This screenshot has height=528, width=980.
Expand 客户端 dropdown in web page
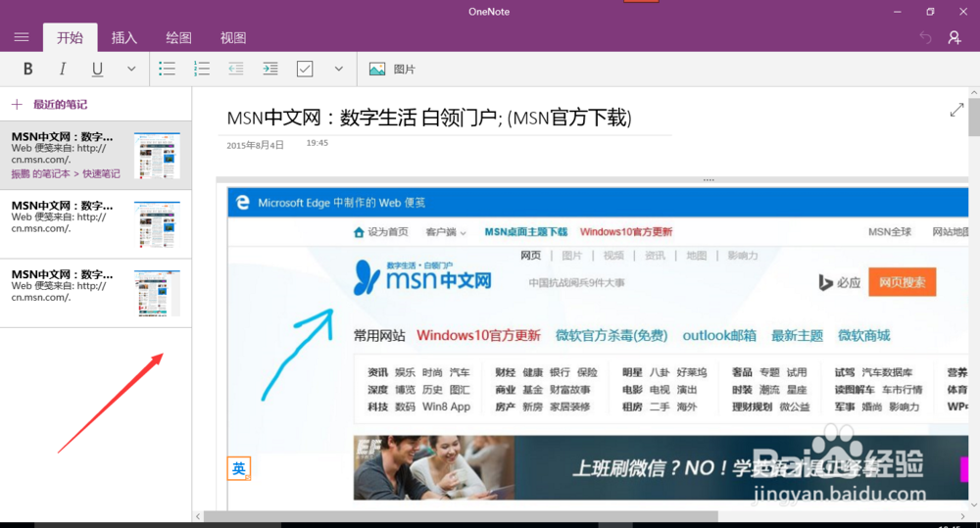point(446,232)
